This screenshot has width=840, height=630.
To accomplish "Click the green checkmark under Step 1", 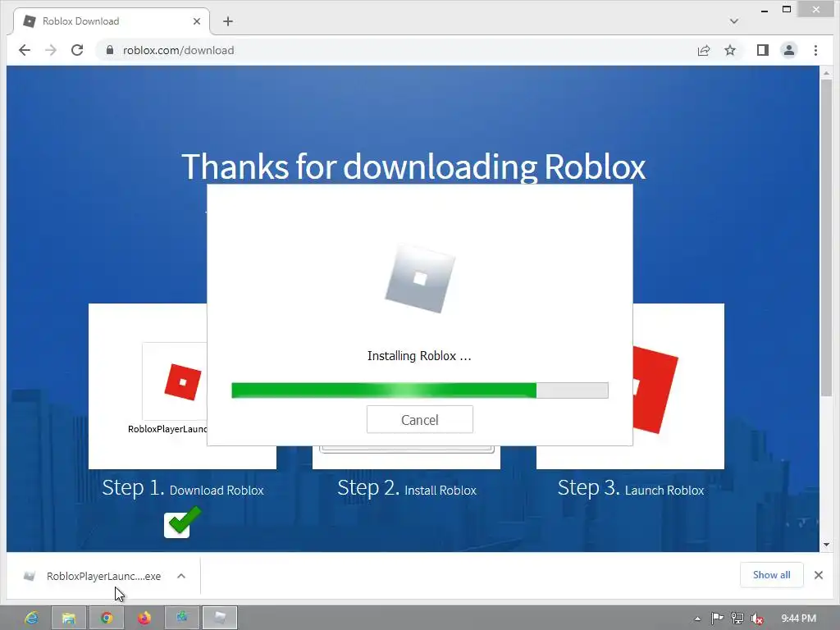I will [x=182, y=521].
